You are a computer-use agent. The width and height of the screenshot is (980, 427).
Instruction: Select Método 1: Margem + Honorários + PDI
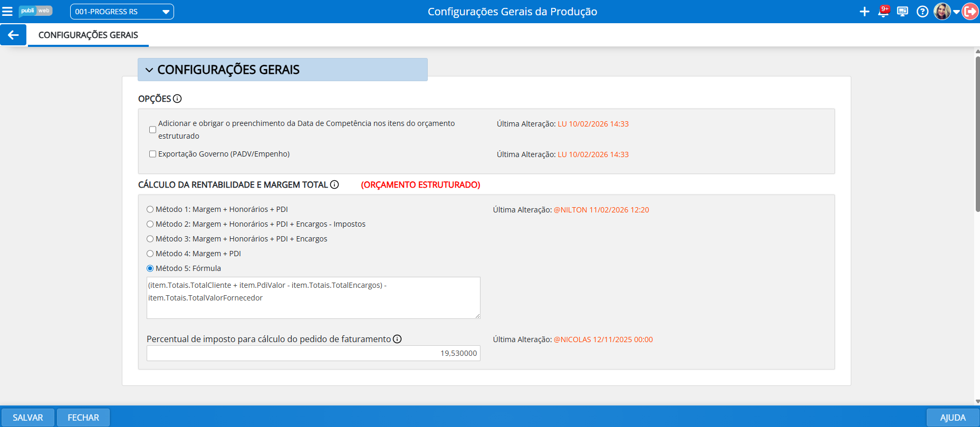[150, 209]
